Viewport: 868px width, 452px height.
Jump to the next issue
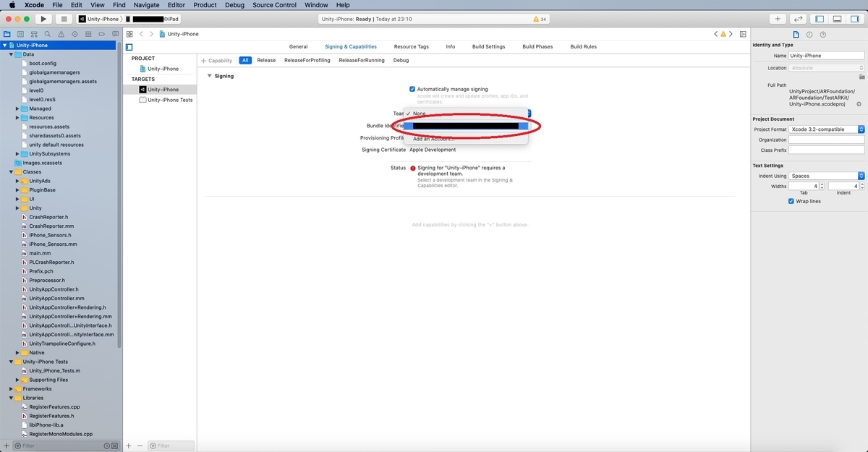pyautogui.click(x=732, y=34)
